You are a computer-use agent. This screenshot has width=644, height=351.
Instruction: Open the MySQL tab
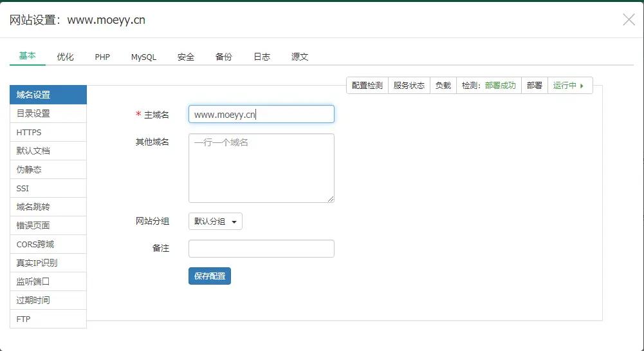pos(143,57)
